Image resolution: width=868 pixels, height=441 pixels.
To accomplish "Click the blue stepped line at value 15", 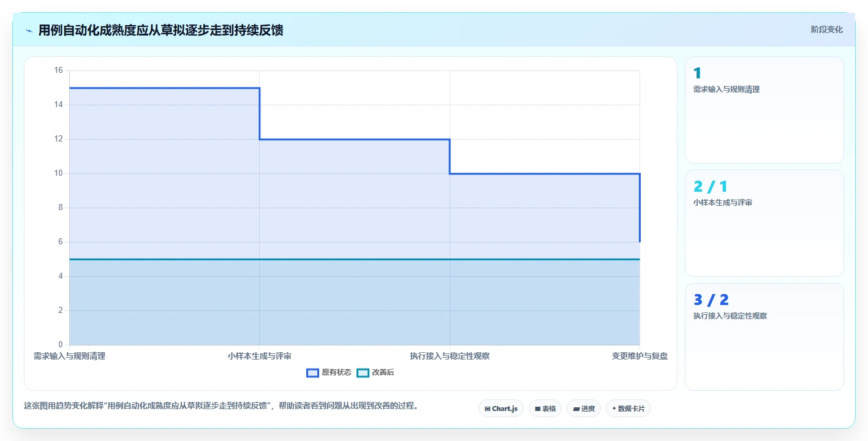I will tap(164, 88).
